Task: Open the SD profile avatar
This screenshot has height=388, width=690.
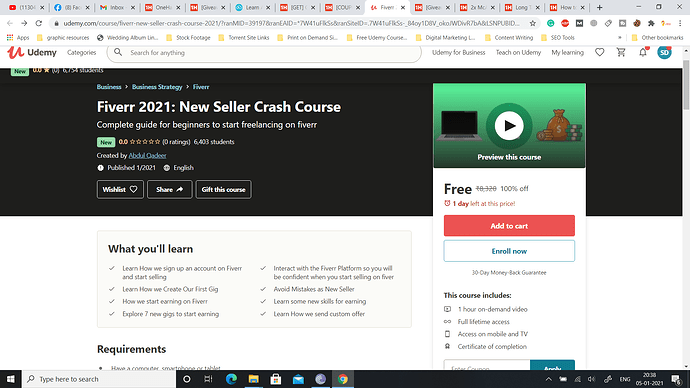Action: (664, 52)
